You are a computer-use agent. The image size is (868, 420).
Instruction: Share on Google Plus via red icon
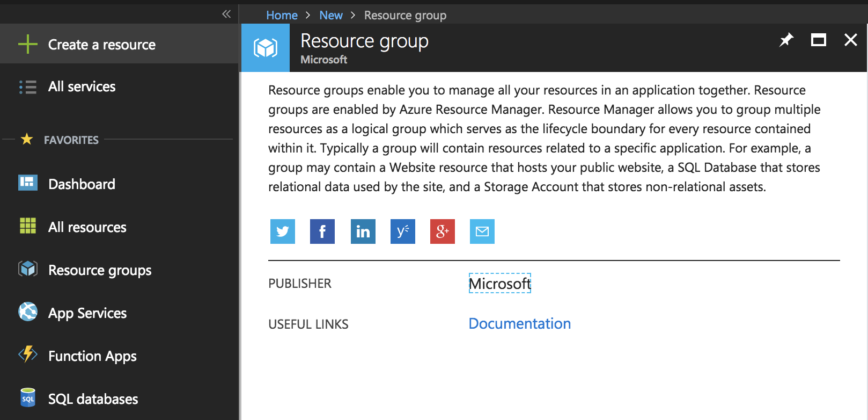coord(443,231)
